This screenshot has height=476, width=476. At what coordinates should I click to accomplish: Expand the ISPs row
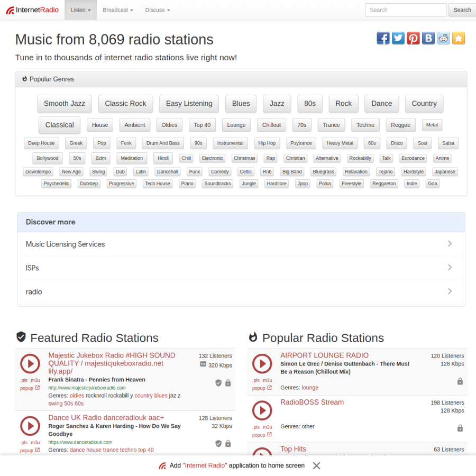click(241, 268)
